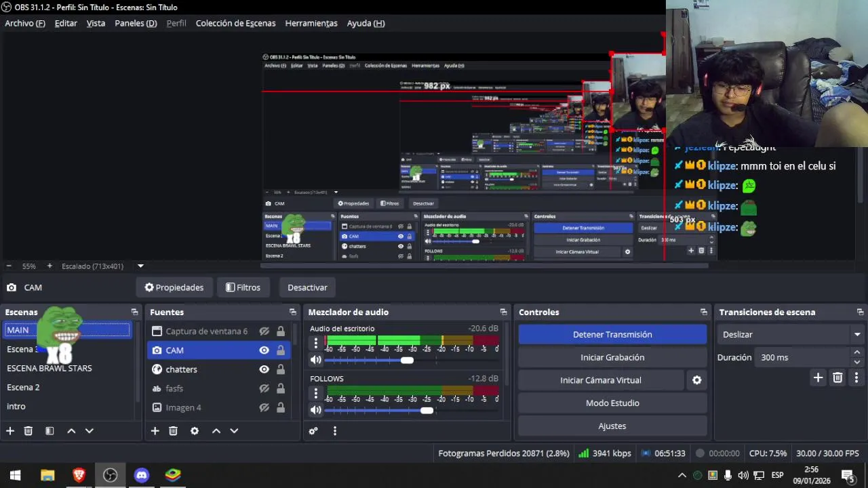The width and height of the screenshot is (868, 488).
Task: Move scene down arrow in Escenas
Action: click(89, 431)
